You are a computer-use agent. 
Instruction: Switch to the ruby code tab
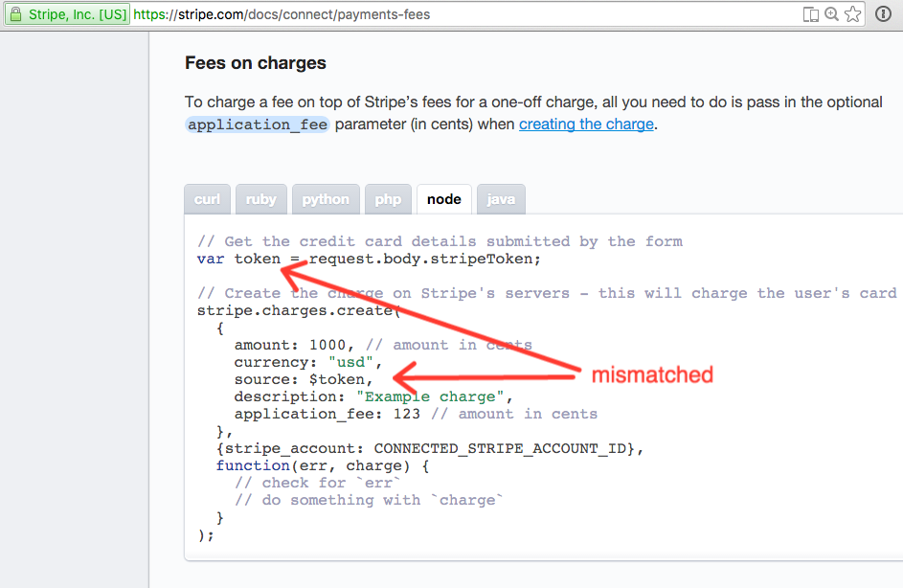coord(260,199)
